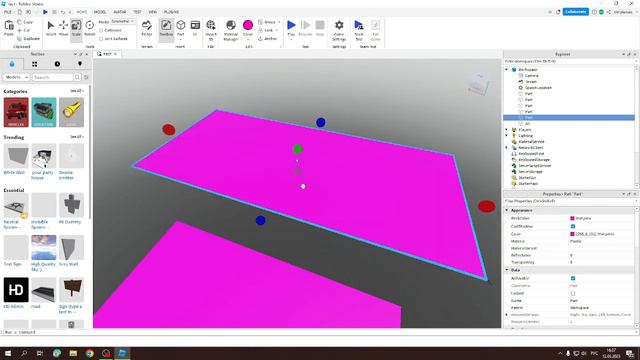Switch to the VIEW ribbon tab

click(153, 12)
